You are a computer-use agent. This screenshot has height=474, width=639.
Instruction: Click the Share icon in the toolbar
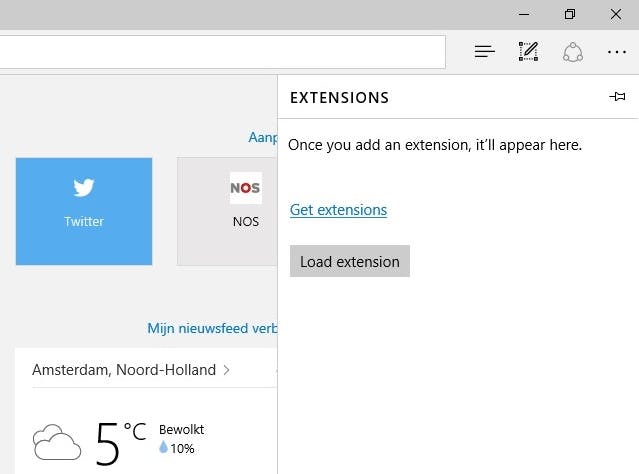[573, 52]
